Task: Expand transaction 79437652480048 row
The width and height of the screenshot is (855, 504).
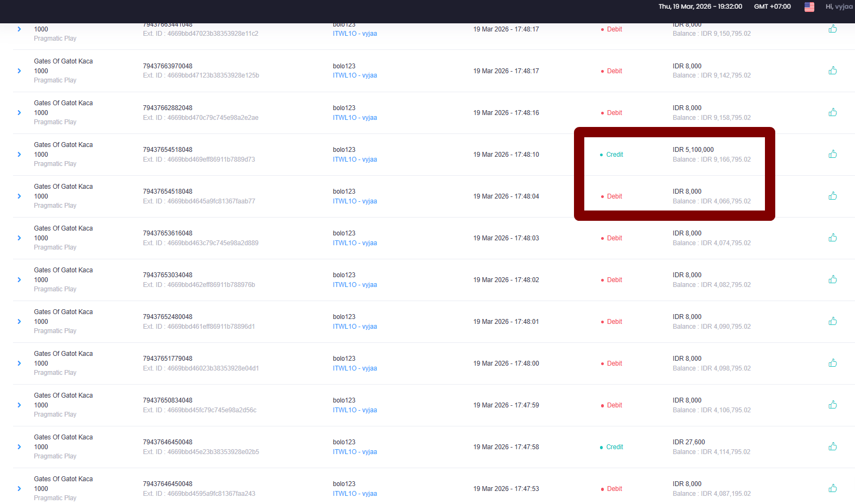Action: coord(20,322)
